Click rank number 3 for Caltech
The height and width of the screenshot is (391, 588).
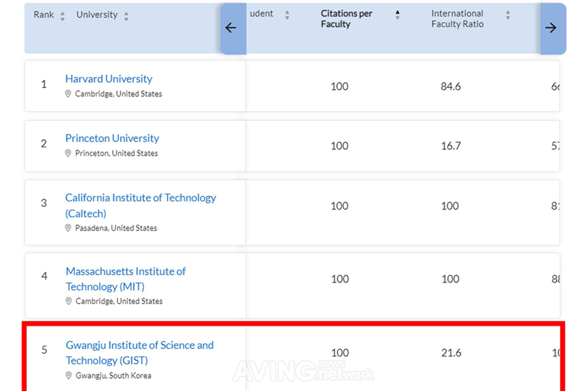[44, 203]
